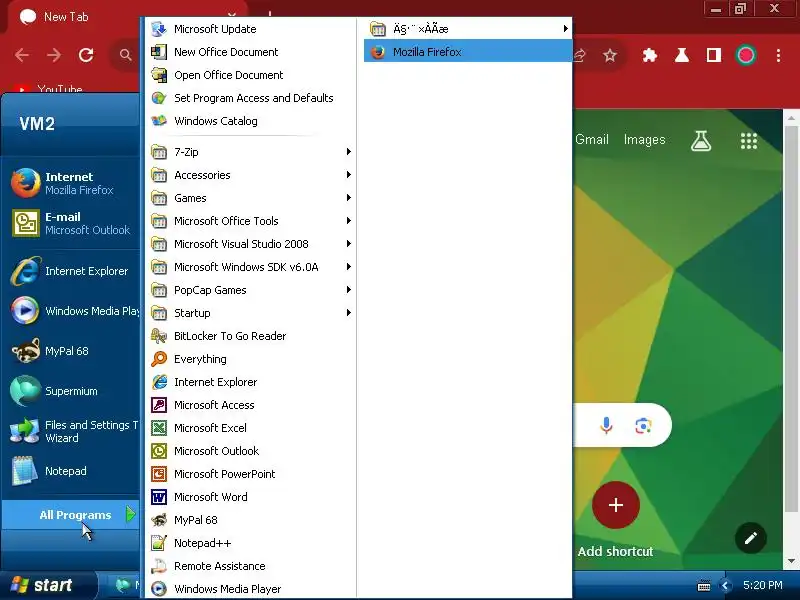Click Notepad icon in left pane

[25, 471]
